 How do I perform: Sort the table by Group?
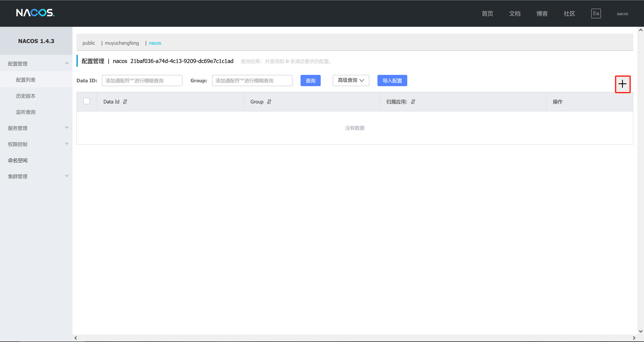click(269, 102)
